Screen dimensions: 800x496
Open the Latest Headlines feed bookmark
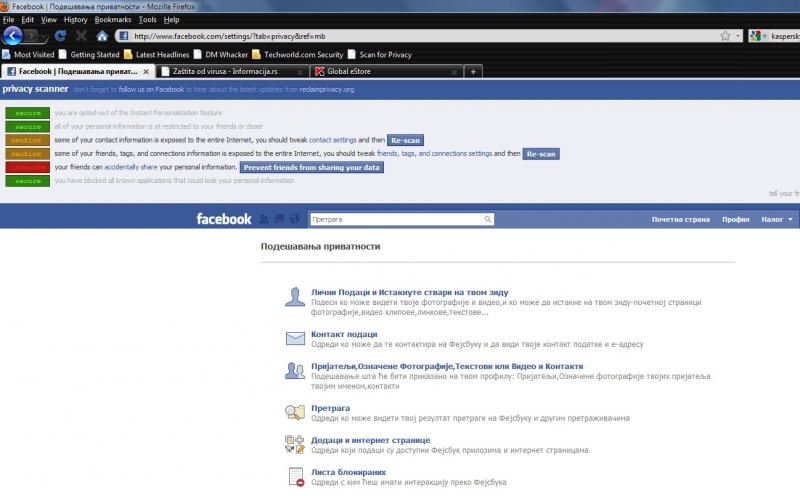pos(157,54)
